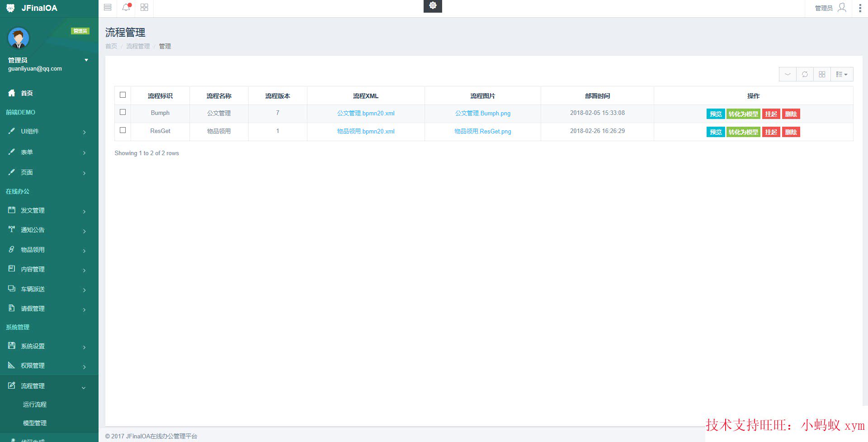Click the brush icon beside 表单

(x=12, y=152)
